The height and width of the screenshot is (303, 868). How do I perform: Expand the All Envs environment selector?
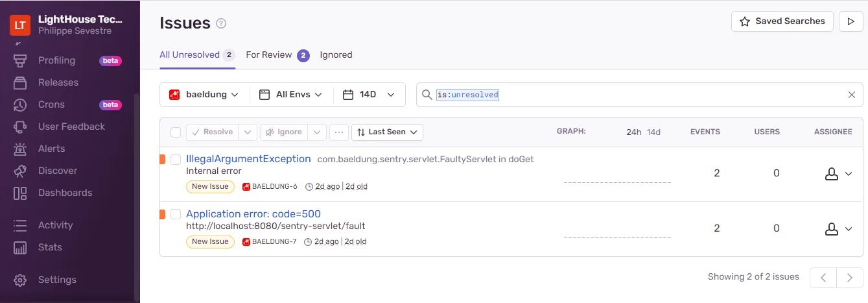click(291, 95)
